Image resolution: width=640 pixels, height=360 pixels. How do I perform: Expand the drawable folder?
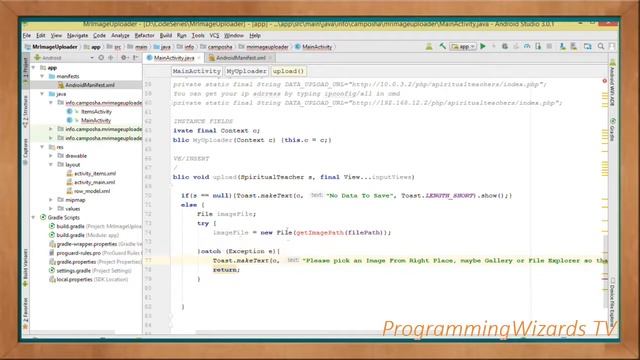point(51,156)
